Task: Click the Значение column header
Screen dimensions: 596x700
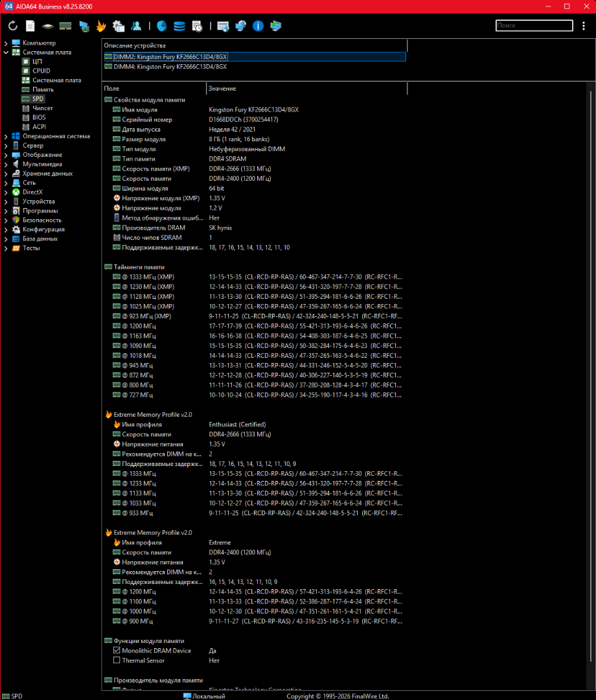Action: (x=222, y=88)
